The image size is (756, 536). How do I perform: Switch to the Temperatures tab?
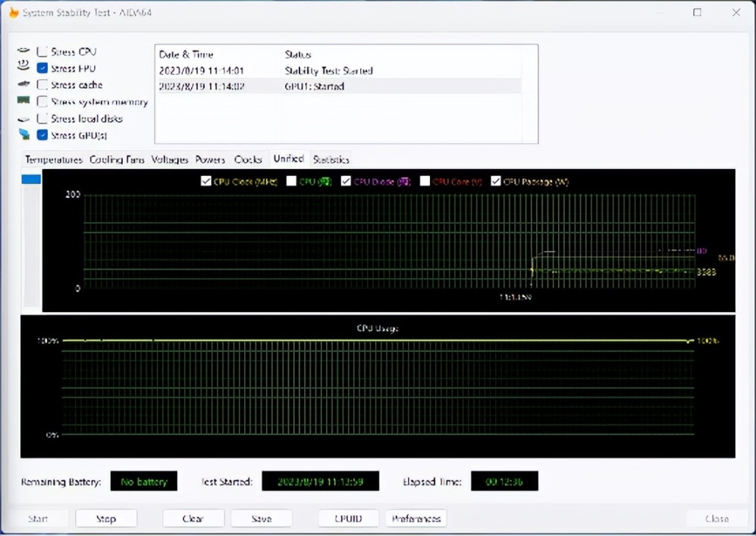point(53,160)
